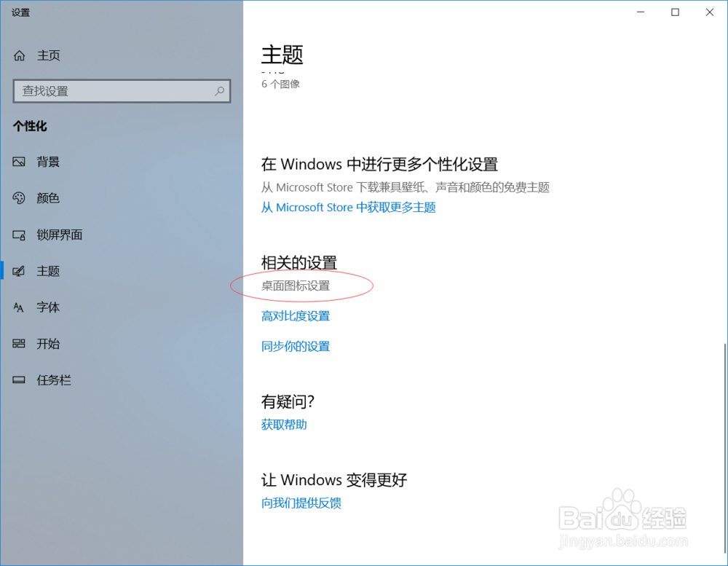Click 获取帮助 to get help

pos(283,424)
